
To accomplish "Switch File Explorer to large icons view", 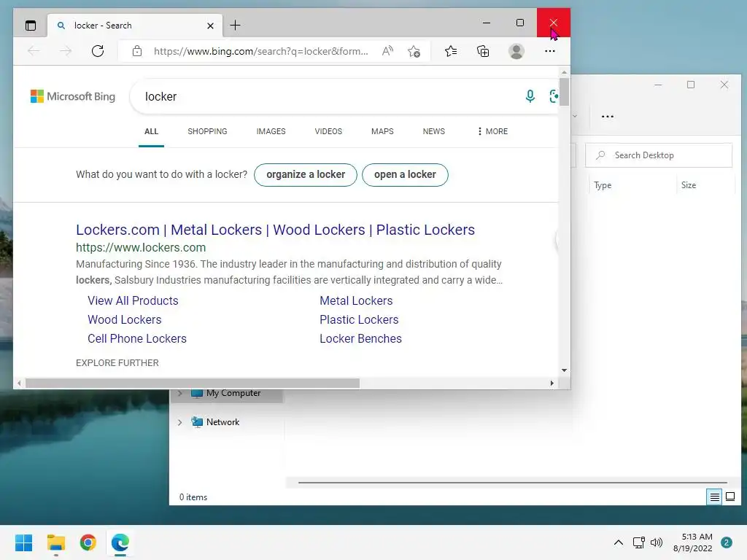I will click(729, 497).
